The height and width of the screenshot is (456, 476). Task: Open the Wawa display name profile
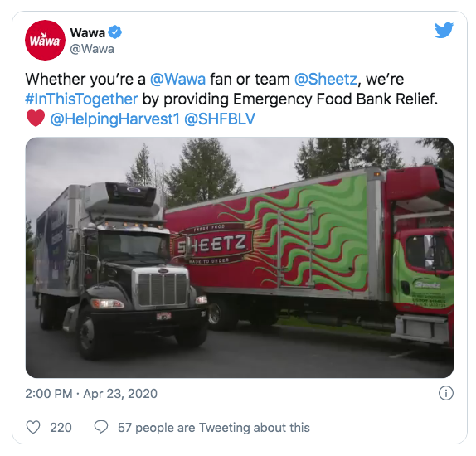tap(87, 33)
